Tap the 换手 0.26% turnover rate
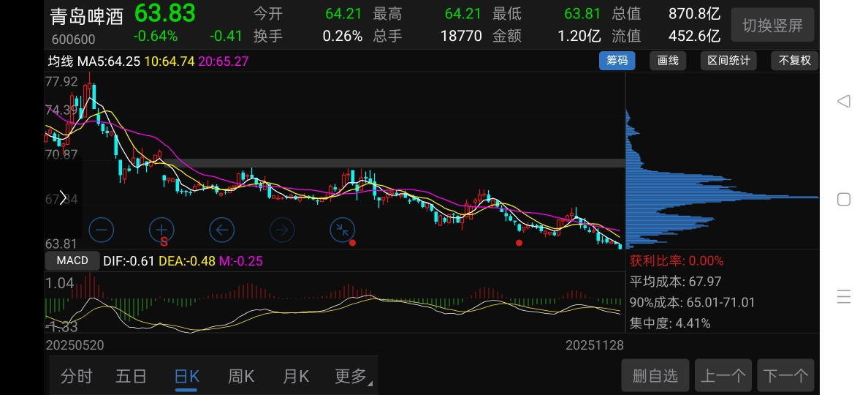 tap(308, 36)
